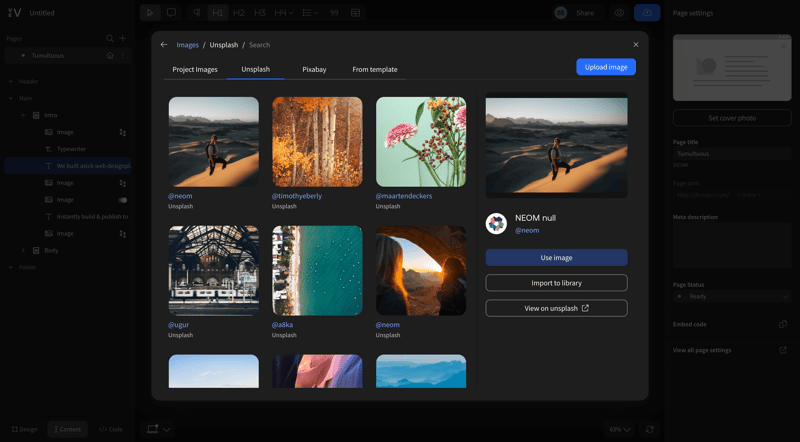Screen dimensions: 800x442
Task: Switch to Content mode at bottom
Action: click(67, 429)
